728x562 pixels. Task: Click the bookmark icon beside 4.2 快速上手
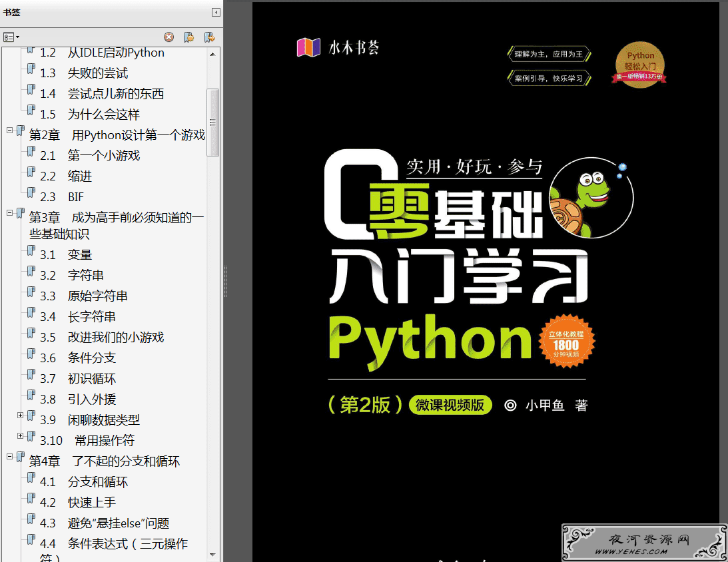31,499
